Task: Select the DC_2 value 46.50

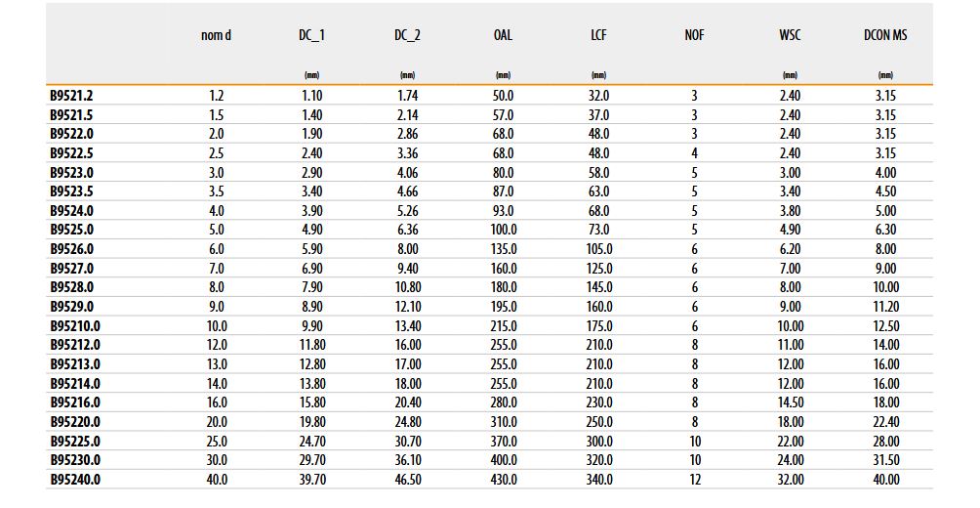Action: click(408, 480)
